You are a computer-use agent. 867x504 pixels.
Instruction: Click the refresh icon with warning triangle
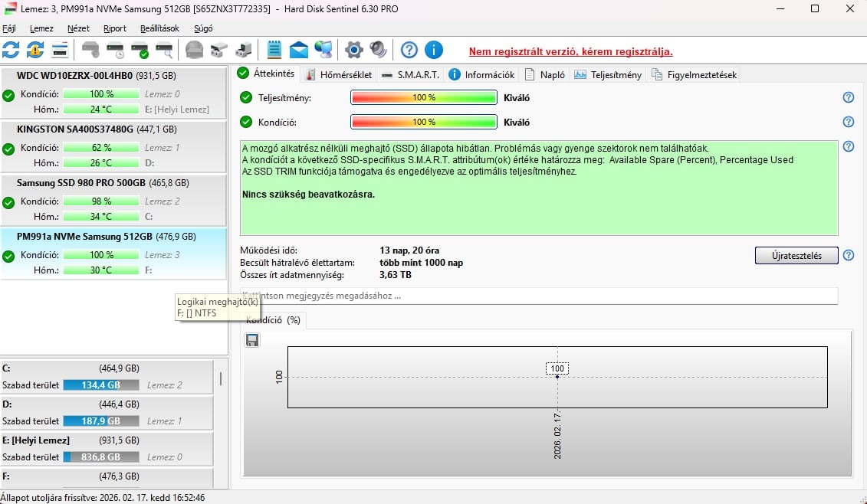tap(34, 51)
